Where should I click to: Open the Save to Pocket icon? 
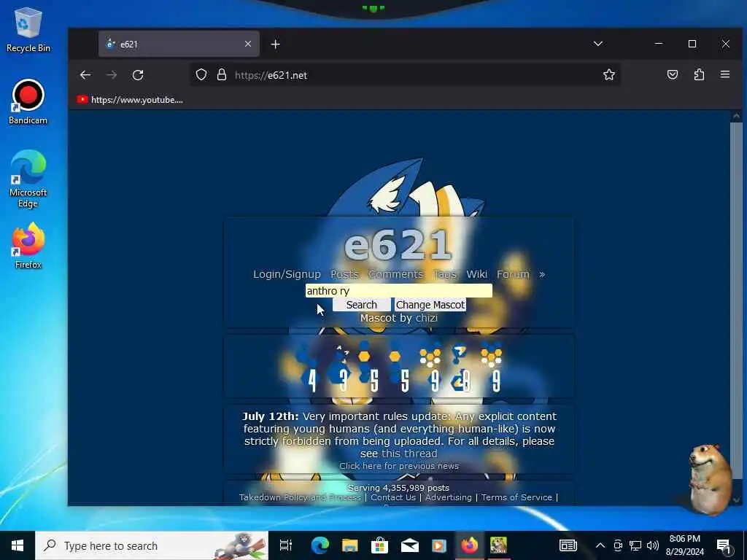click(x=672, y=75)
